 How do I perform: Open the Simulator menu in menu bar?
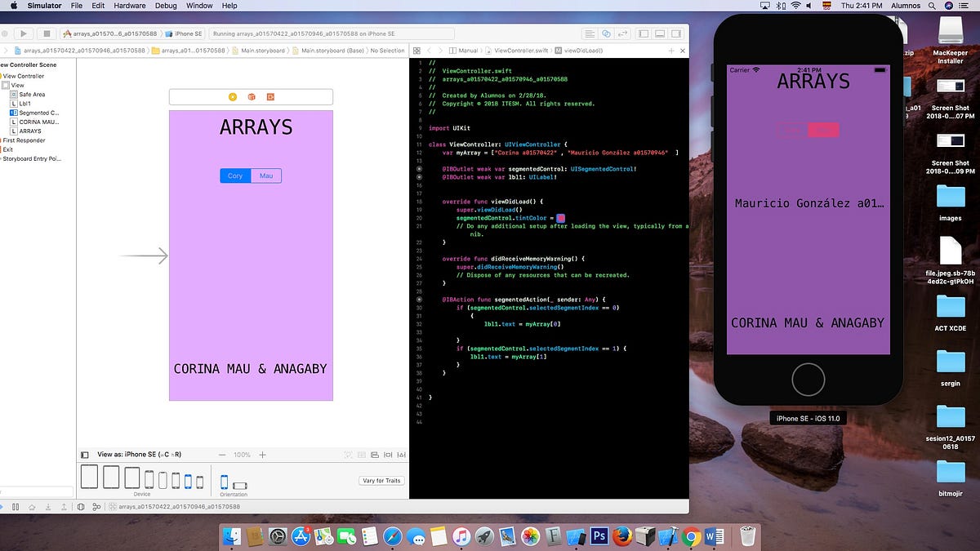pos(43,6)
